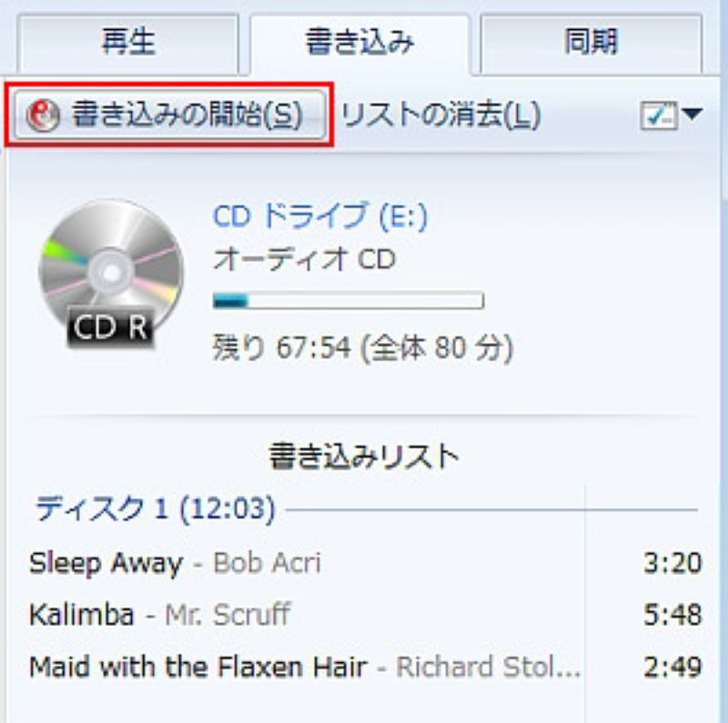Select the 書き込み tab
Screen dimensions: 728x723
[359, 43]
